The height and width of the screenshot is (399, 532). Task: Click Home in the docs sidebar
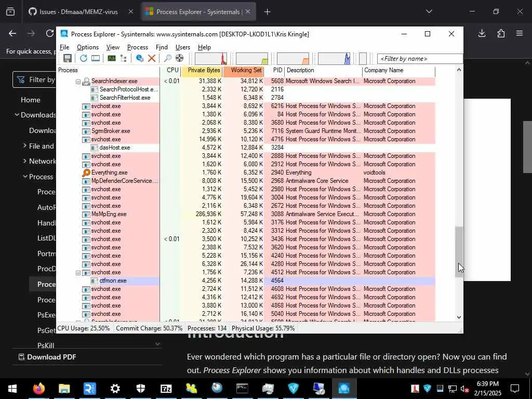point(31,100)
